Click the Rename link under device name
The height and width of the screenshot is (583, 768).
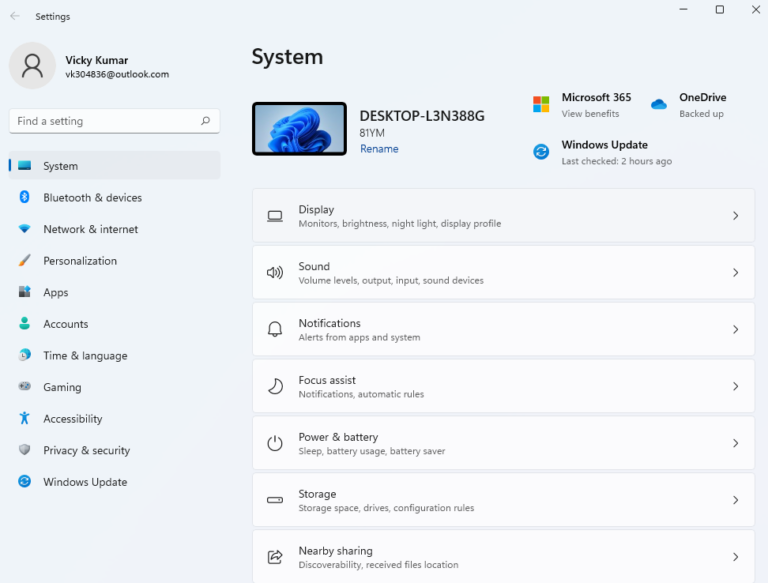click(x=379, y=149)
